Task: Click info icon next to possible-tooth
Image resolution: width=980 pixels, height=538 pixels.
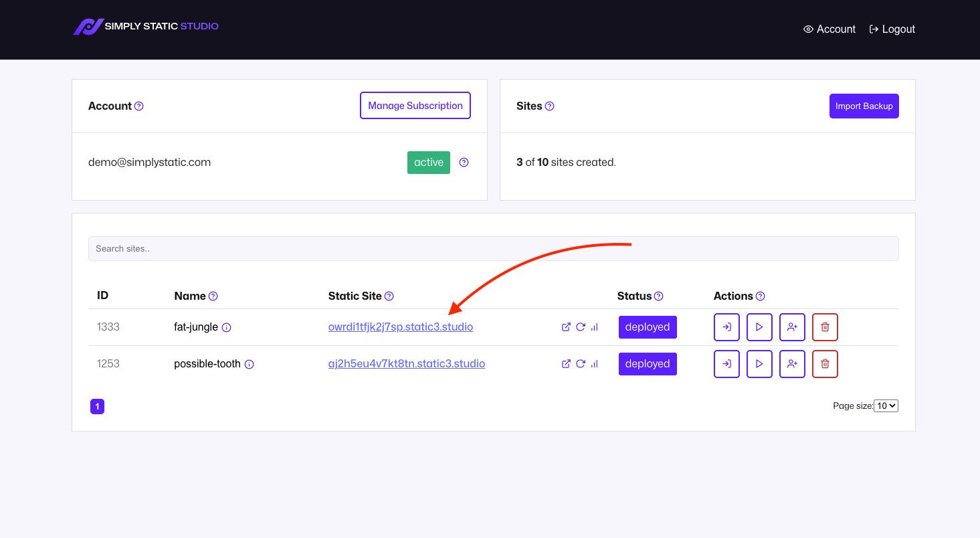Action: pyautogui.click(x=250, y=365)
